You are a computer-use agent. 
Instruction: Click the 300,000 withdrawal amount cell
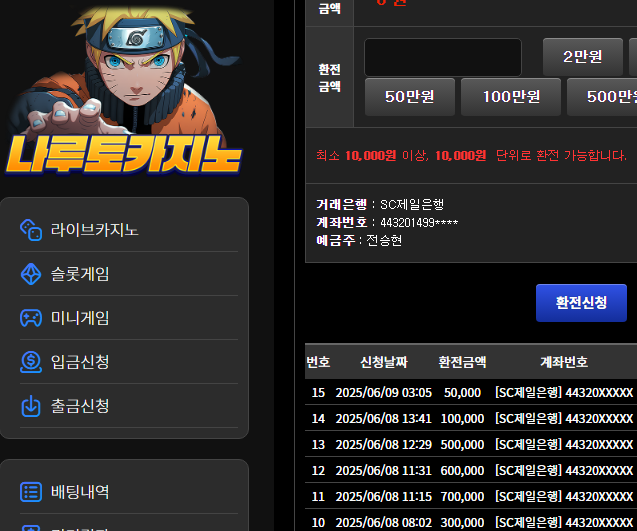coord(462,522)
